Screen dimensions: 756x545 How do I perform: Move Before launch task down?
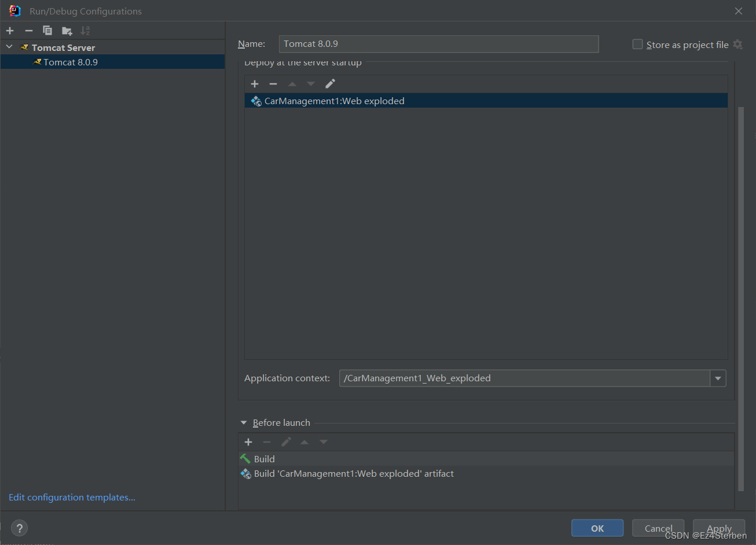pos(324,442)
